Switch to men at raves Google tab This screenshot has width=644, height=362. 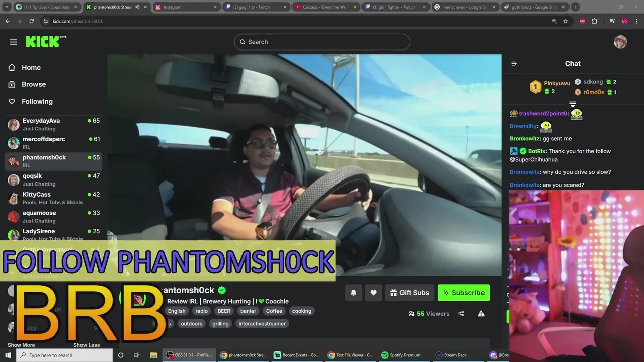465,7
